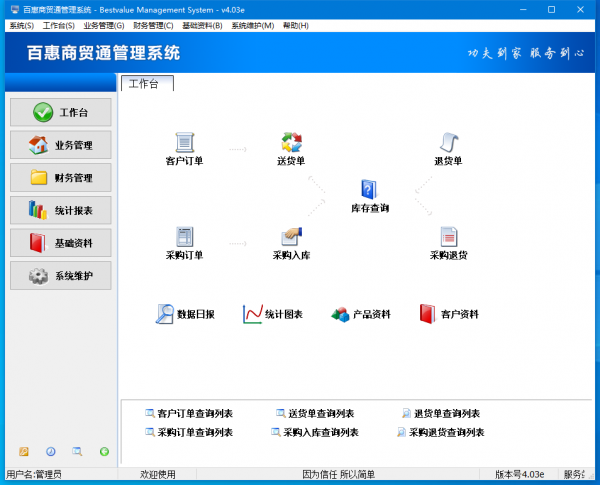Open the 帮助(H) menu
The height and width of the screenshot is (485, 600).
point(295,26)
